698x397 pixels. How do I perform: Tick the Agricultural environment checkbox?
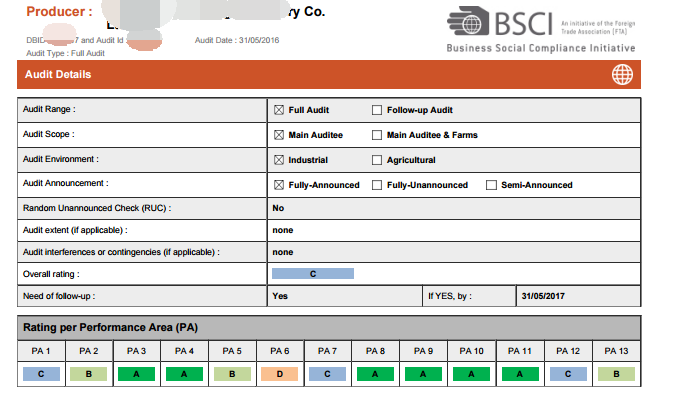[377, 160]
